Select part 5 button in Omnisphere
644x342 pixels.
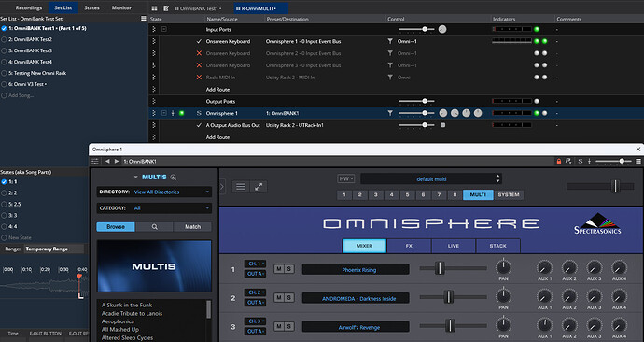pyautogui.click(x=408, y=195)
